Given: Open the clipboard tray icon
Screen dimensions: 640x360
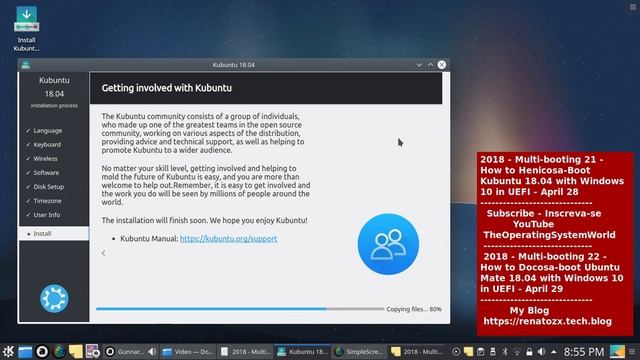Looking at the screenshot, I should (x=480, y=351).
